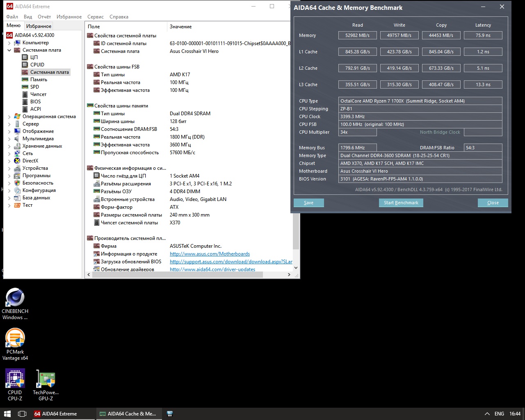Expand the DirectX tree node
Screen dimensions: 525x420
tap(9, 161)
